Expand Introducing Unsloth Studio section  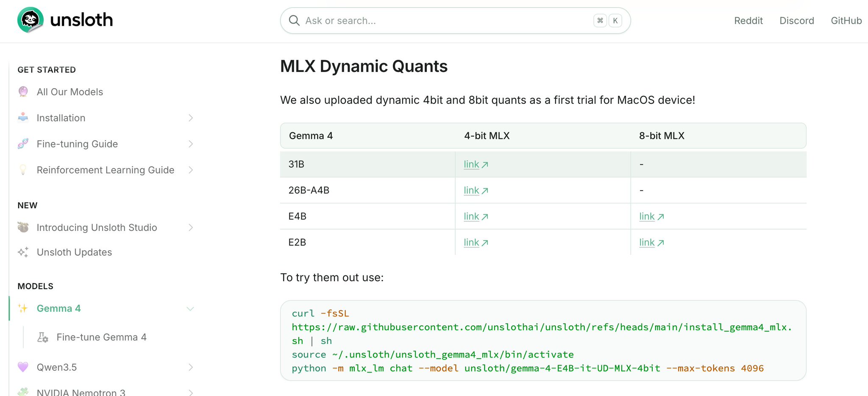191,227
